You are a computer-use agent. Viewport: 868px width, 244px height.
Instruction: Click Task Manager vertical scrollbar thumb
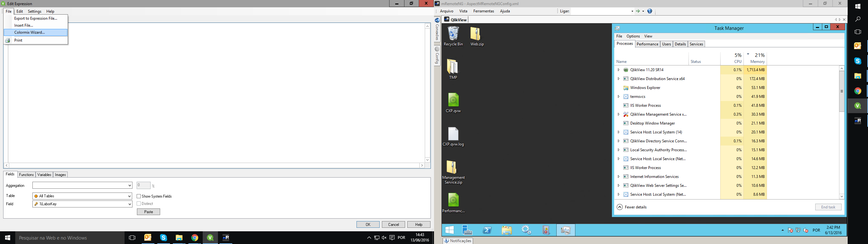(x=841, y=91)
